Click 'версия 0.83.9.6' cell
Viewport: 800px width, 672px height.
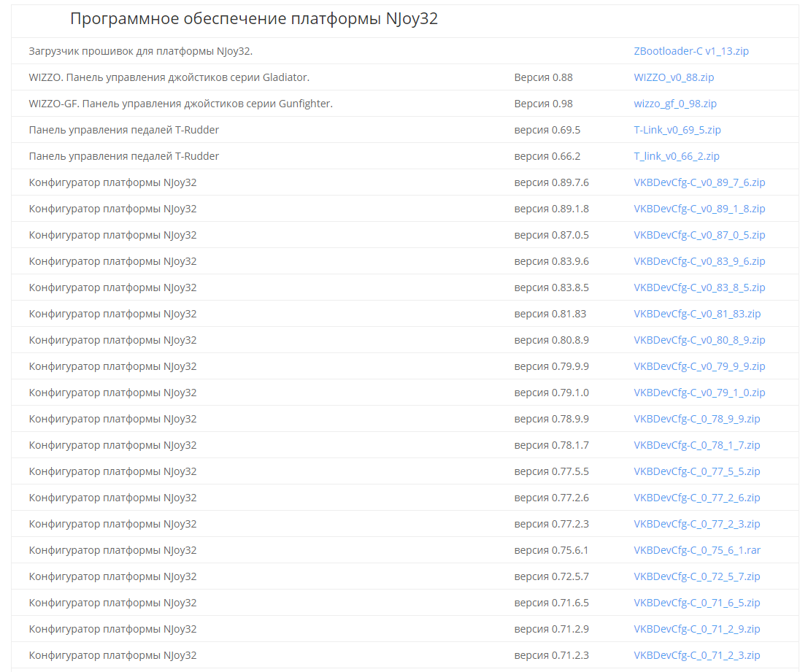[x=551, y=261]
